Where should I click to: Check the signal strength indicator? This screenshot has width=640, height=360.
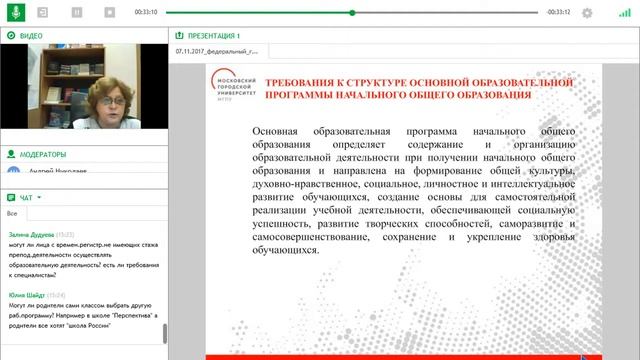click(624, 13)
